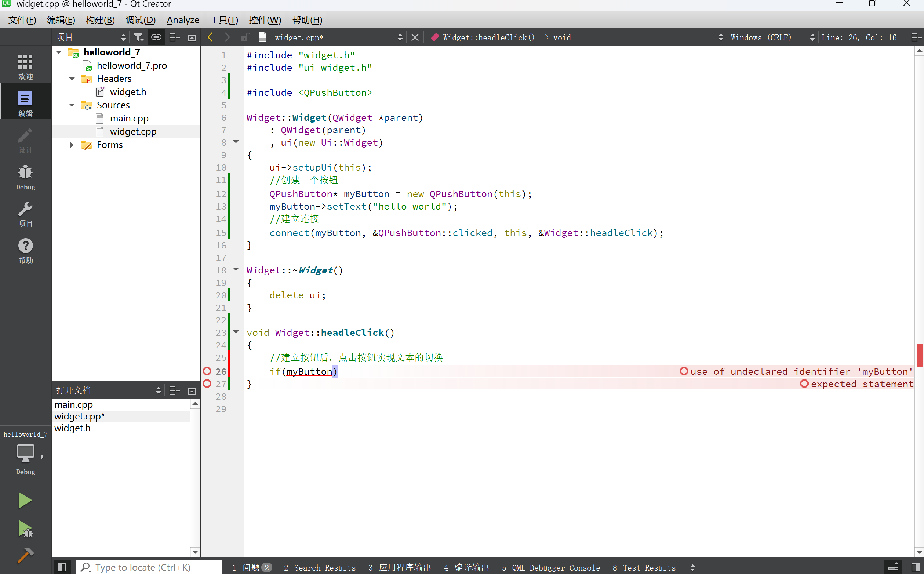Click the Build hammer icon
This screenshot has height=574, width=924.
point(25,555)
